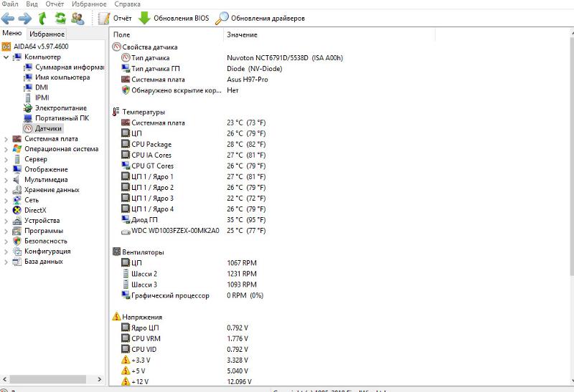Expand the Системная плата tree node
This screenshot has width=574, height=392.
click(6, 139)
